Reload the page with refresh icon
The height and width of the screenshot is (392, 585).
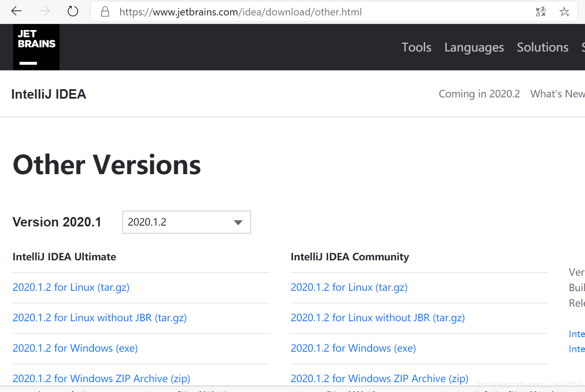click(x=73, y=11)
